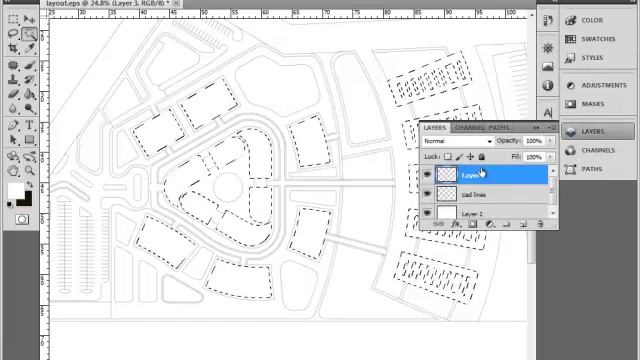Click the Fill 100% field
This screenshot has width=640, height=360.
(x=534, y=157)
